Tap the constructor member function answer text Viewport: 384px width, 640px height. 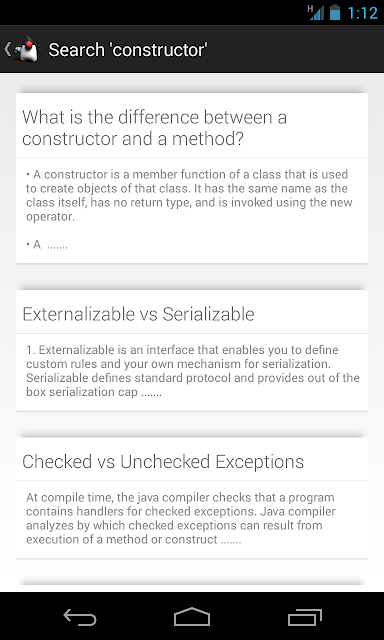pos(189,196)
